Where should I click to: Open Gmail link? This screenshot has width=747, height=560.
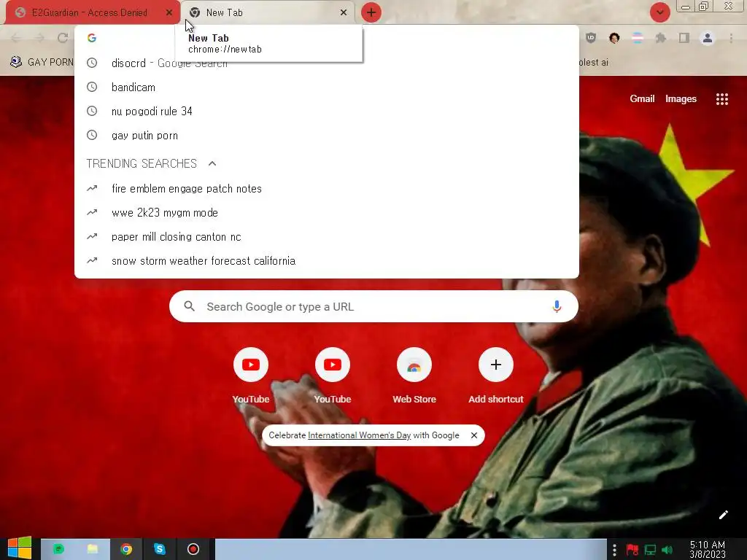(x=642, y=98)
